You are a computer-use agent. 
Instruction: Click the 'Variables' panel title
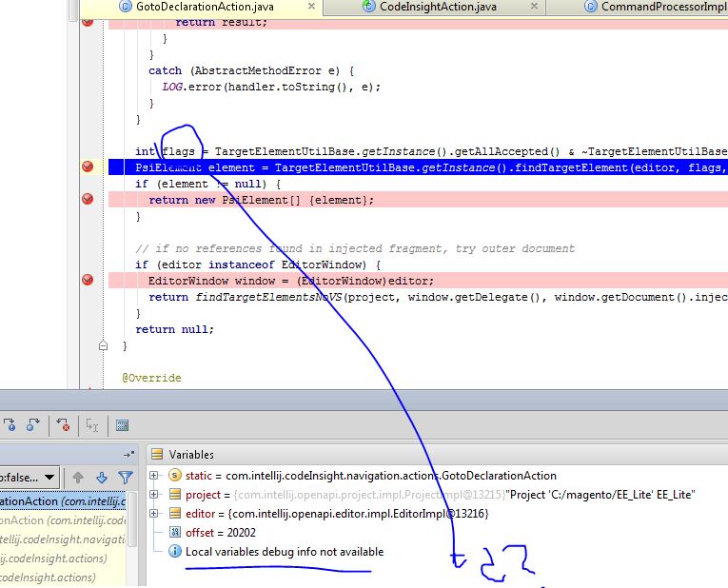click(x=191, y=455)
